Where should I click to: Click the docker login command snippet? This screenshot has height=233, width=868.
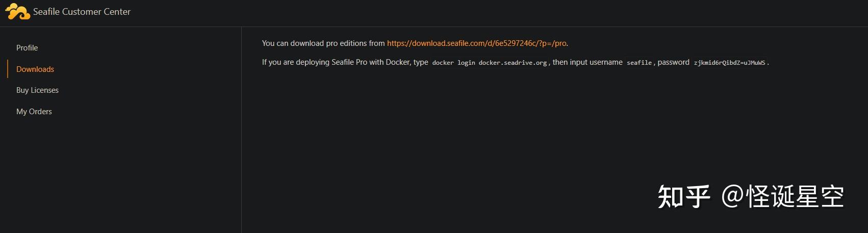pos(490,63)
